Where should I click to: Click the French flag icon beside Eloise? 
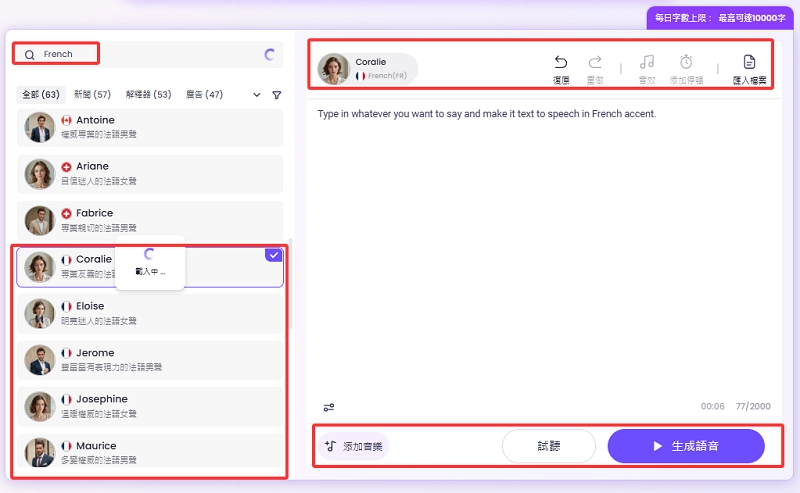coord(66,307)
